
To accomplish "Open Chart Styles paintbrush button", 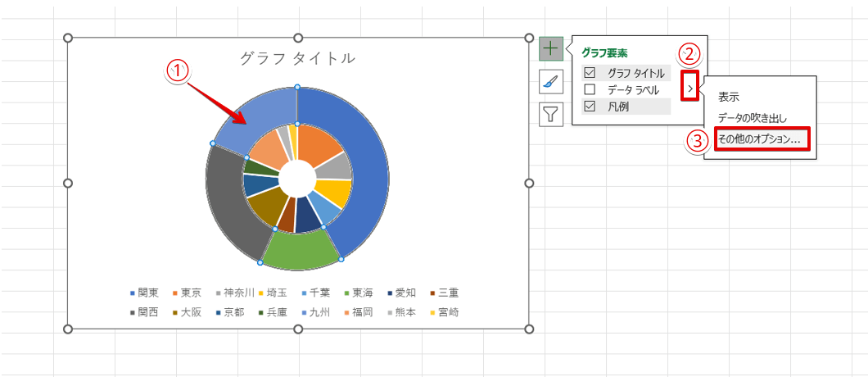I will [550, 81].
